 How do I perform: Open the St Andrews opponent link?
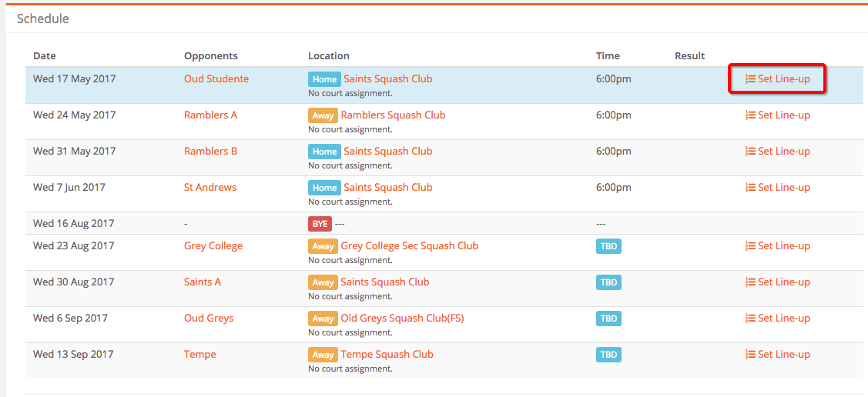click(x=209, y=188)
